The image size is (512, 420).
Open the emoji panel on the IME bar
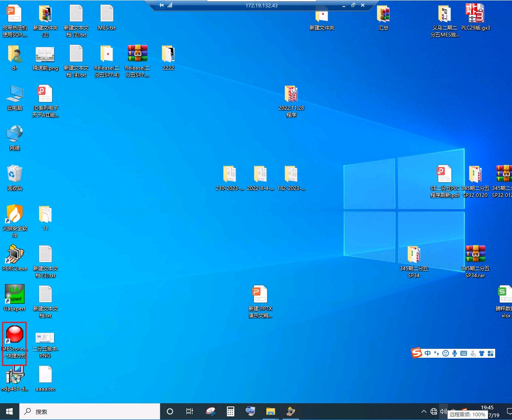click(x=446, y=353)
